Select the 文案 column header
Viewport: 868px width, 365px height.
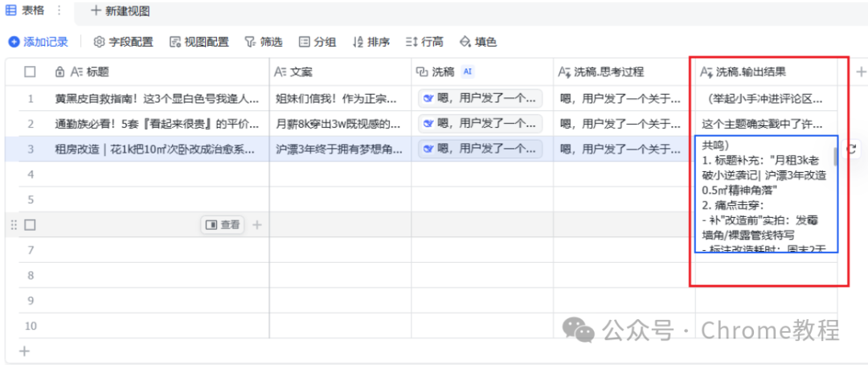tap(341, 72)
